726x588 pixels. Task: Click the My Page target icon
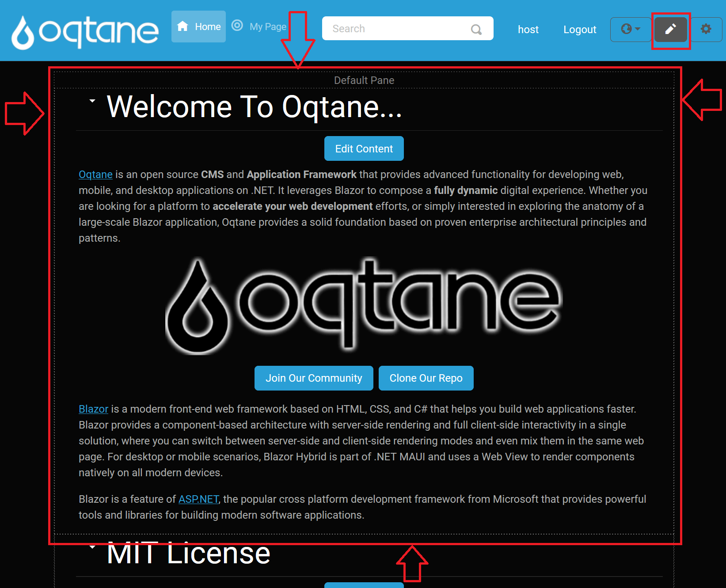pos(237,26)
